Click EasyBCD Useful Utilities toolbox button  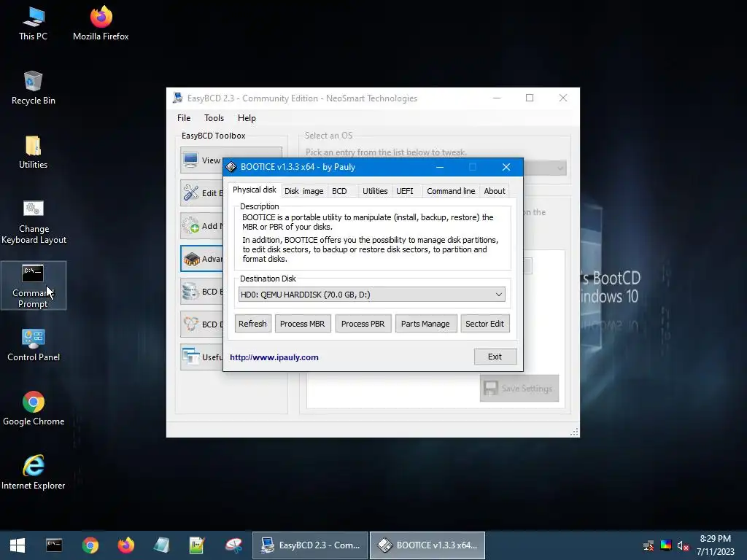tap(201, 357)
